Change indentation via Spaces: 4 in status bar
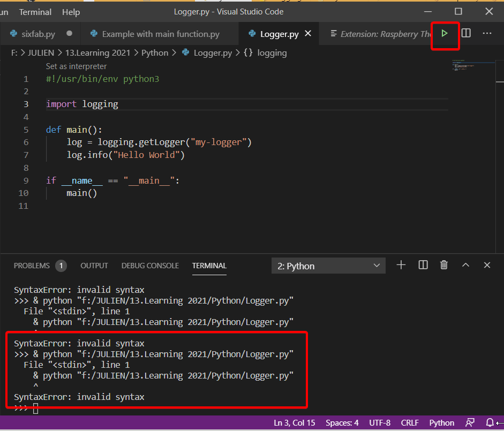504x431 pixels. click(x=342, y=422)
